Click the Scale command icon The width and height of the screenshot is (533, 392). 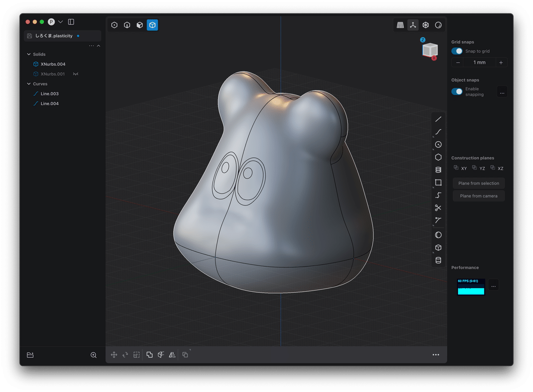pos(136,355)
